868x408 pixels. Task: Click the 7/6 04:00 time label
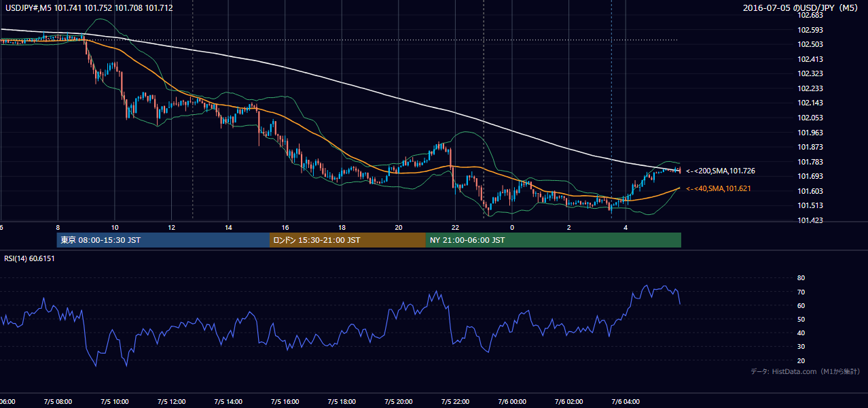coord(626,402)
